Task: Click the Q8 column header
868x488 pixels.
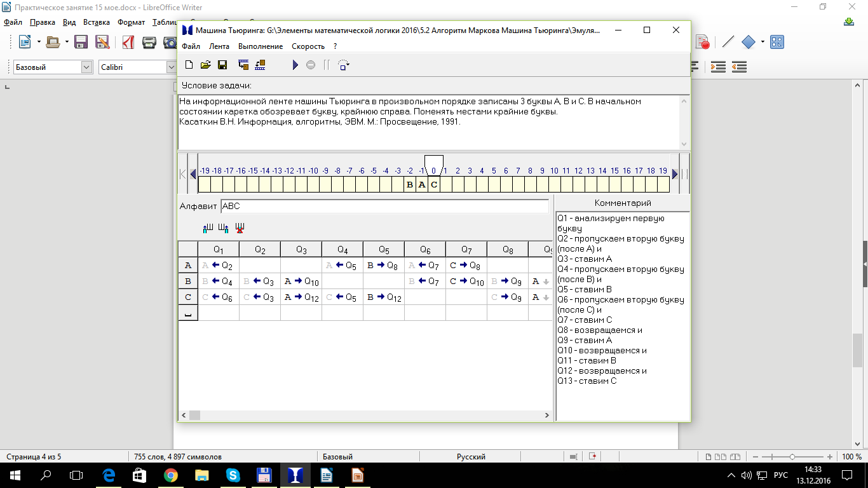Action: [x=508, y=250]
